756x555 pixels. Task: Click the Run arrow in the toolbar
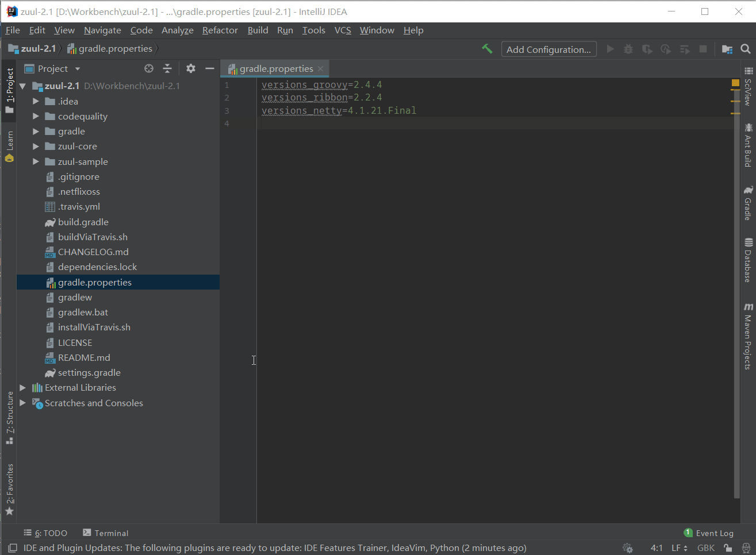pos(611,49)
